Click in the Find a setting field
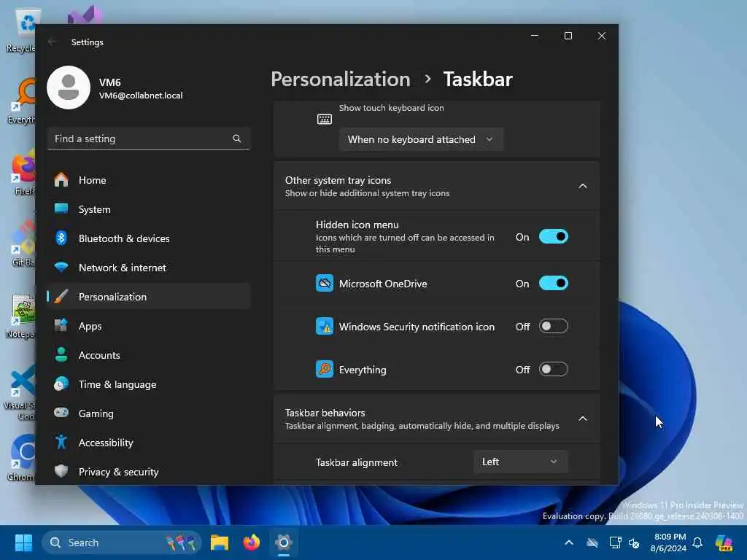This screenshot has height=560, width=747. coord(149,139)
